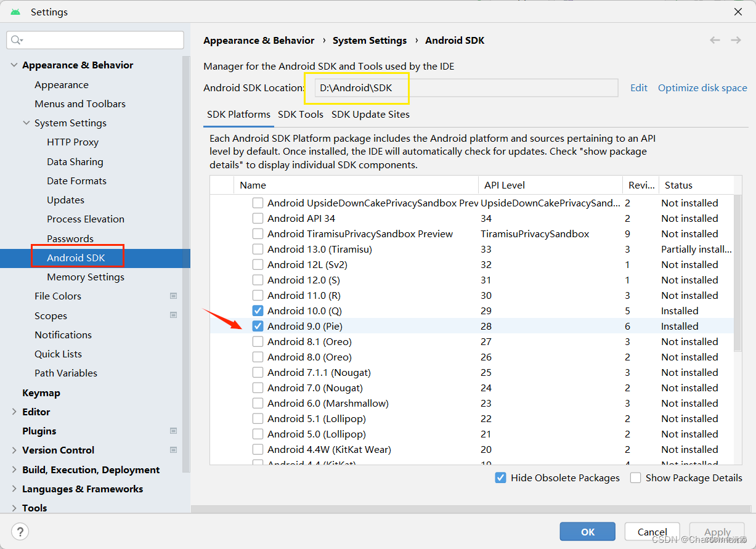Collapse the System Settings tree section
Viewport: 756px width, 549px height.
tap(26, 123)
